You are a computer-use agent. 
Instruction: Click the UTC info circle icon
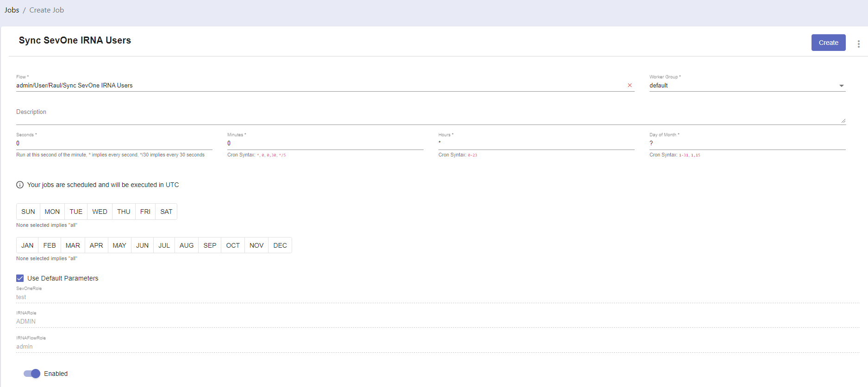(20, 185)
